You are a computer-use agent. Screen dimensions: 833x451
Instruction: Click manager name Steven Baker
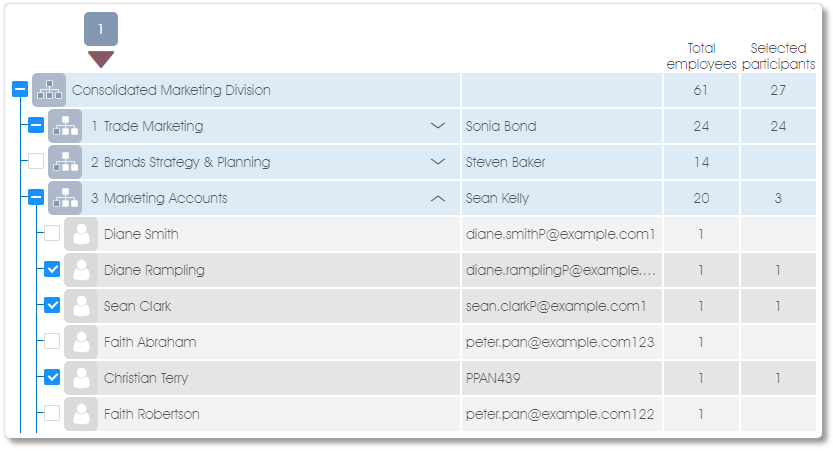(505, 162)
